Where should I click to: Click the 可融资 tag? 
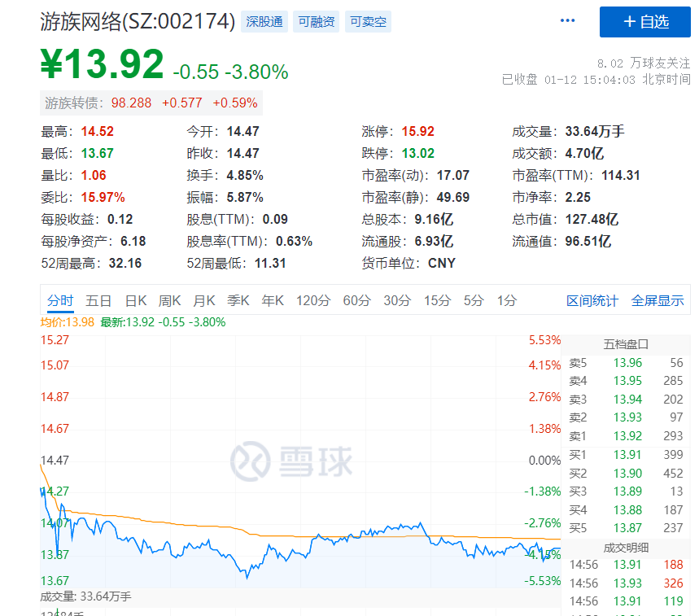316,22
